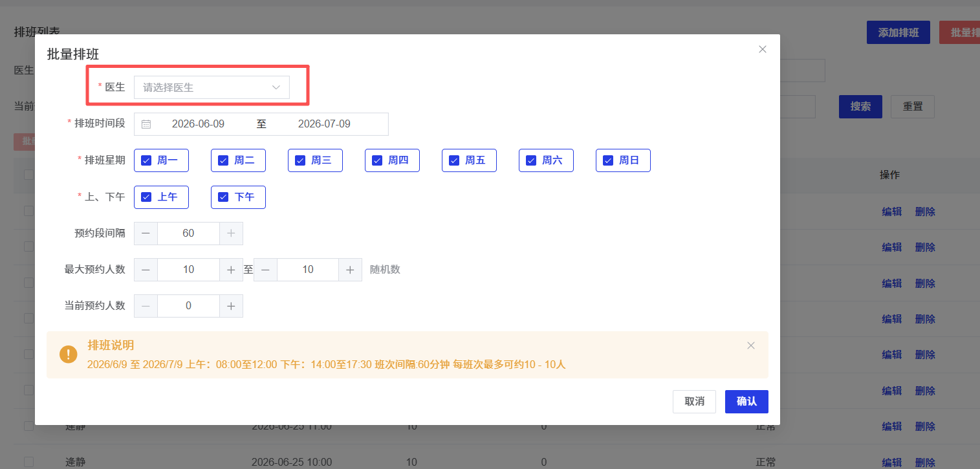Increase first 最大预约人数 value with plus
The width and height of the screenshot is (980, 469).
coord(231,270)
